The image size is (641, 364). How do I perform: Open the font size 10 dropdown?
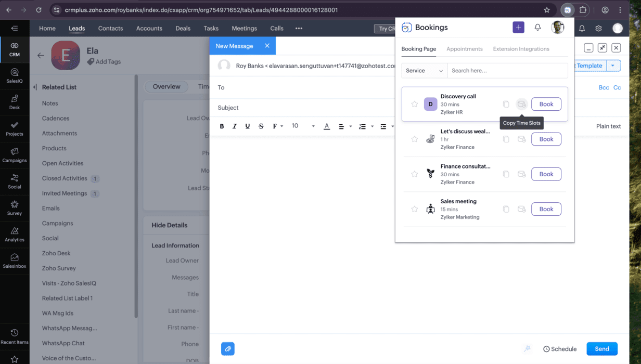[303, 126]
